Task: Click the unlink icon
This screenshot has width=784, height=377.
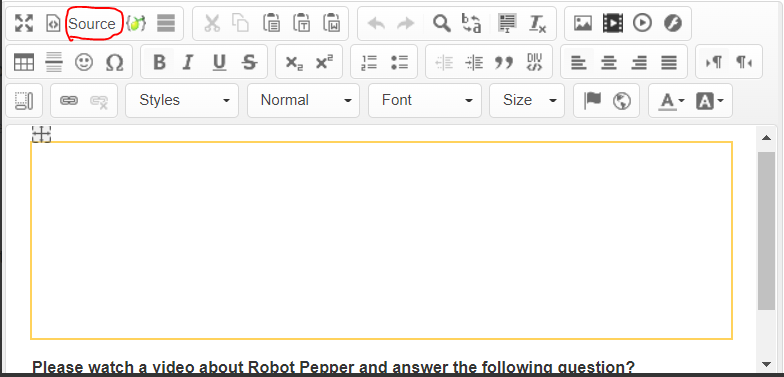Action: pyautogui.click(x=99, y=101)
